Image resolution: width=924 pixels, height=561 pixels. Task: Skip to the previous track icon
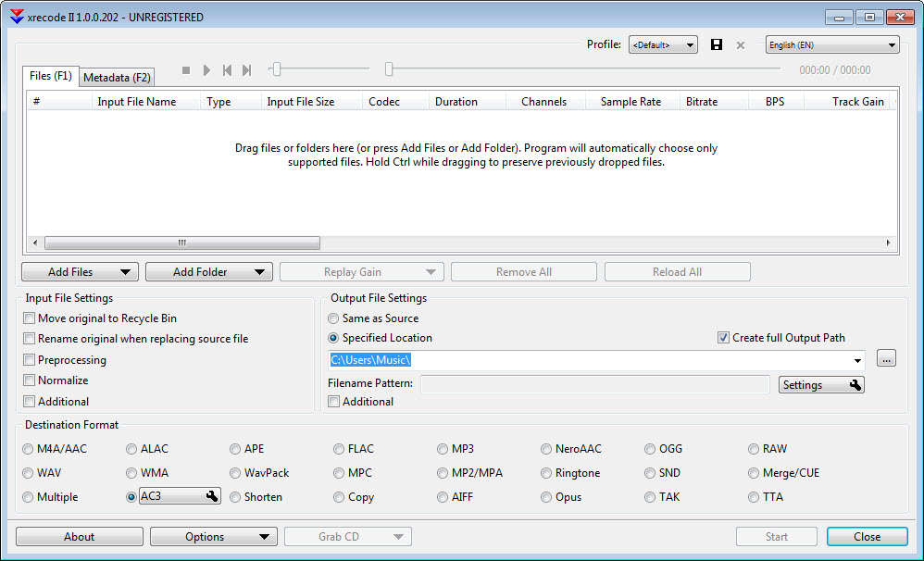point(227,70)
